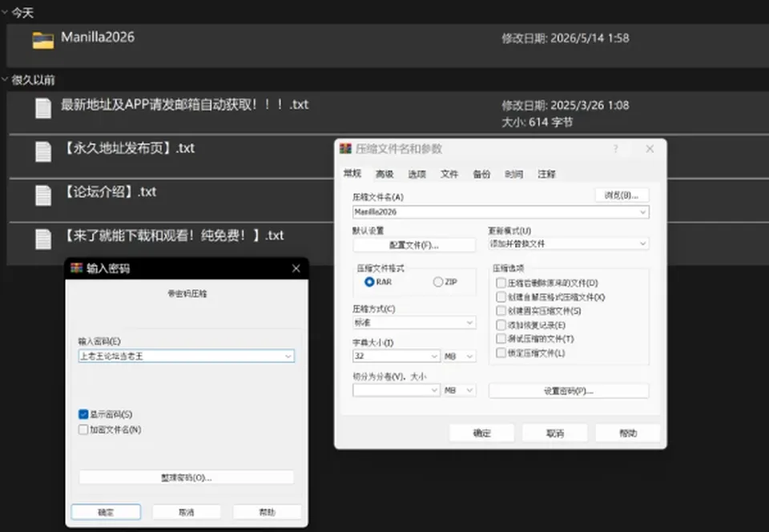Select the file icon of 【来了就能下载和观看！纯免费！】.txt

point(43,240)
